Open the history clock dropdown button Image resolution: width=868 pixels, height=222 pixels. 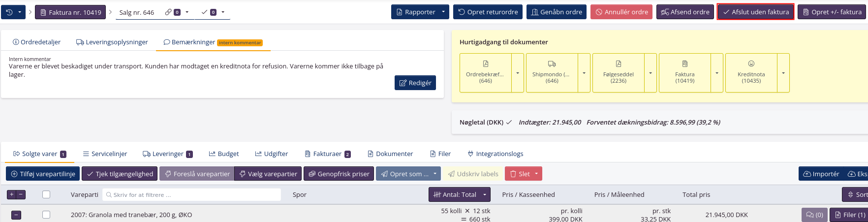13,12
